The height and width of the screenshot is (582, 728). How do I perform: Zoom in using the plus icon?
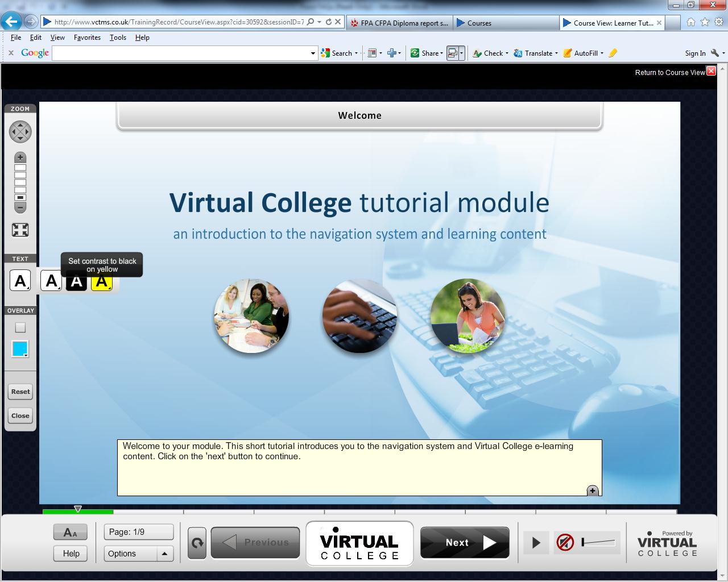click(x=20, y=157)
